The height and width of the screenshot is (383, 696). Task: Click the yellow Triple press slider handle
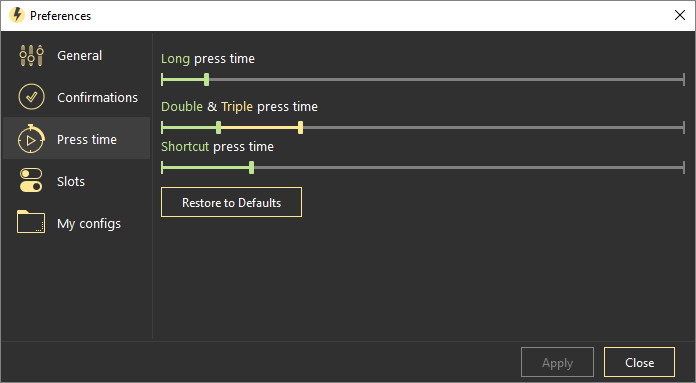[301, 128]
